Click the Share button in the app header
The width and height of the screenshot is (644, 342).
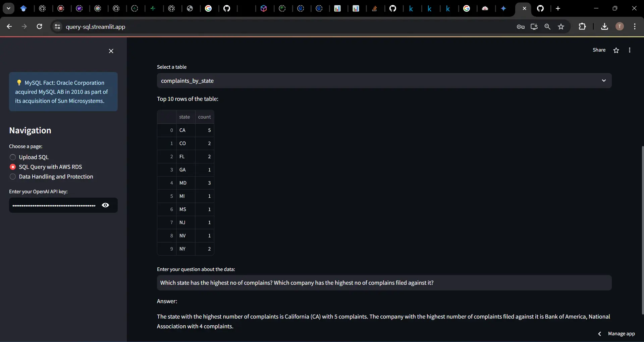(599, 50)
